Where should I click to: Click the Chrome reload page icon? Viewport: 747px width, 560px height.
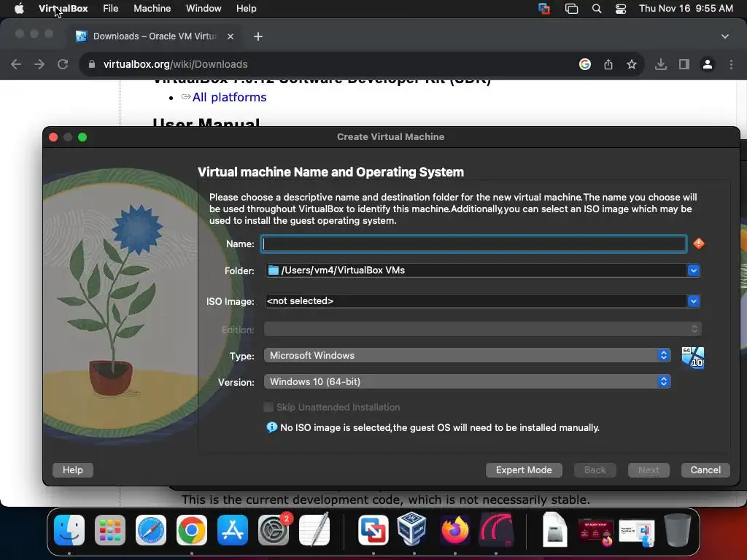pos(63,64)
